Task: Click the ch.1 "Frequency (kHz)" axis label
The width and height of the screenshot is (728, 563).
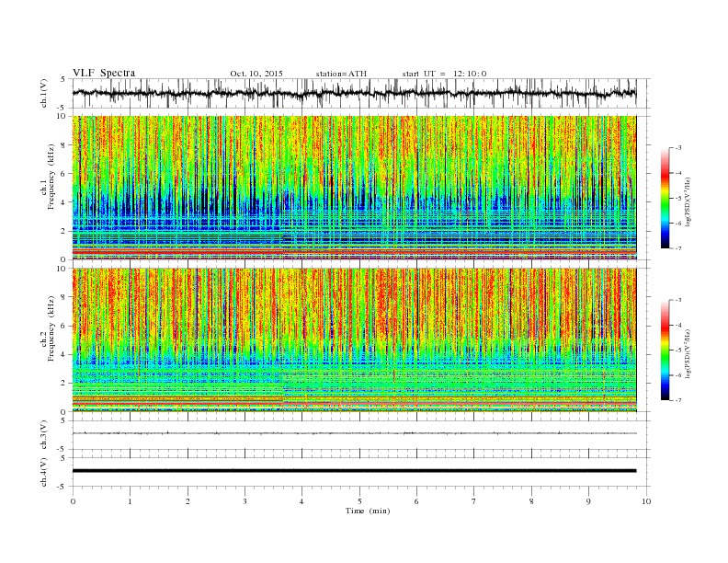Action: (x=51, y=177)
